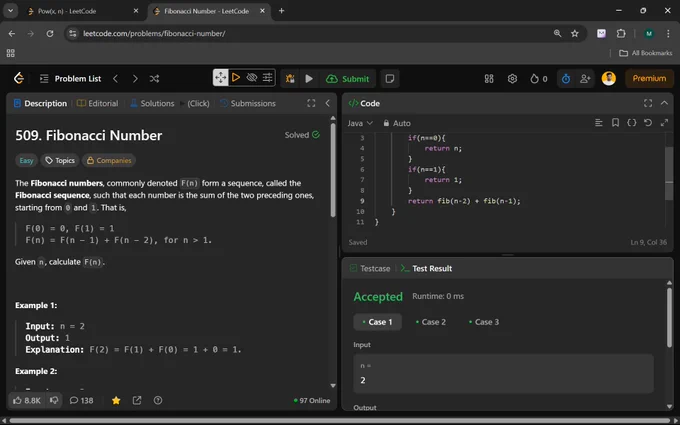Toggle the timer stopwatch icon
The height and width of the screenshot is (425, 680).
pos(566,78)
